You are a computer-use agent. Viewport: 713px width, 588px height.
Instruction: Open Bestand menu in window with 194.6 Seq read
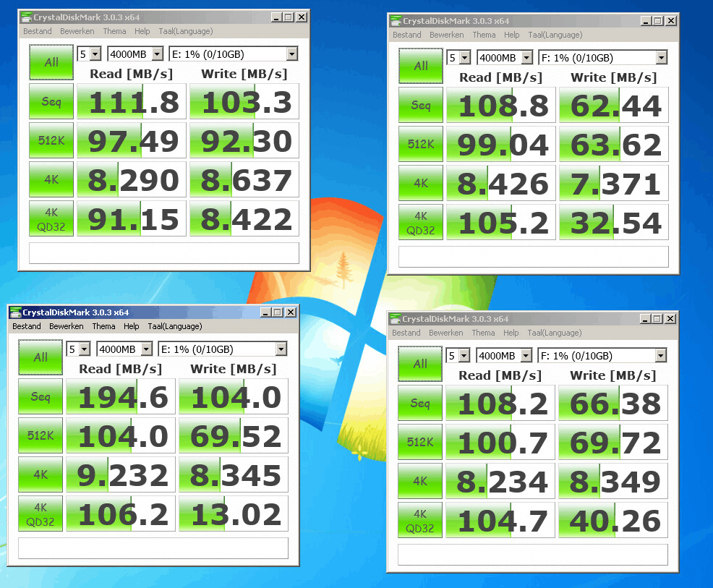coord(26,326)
